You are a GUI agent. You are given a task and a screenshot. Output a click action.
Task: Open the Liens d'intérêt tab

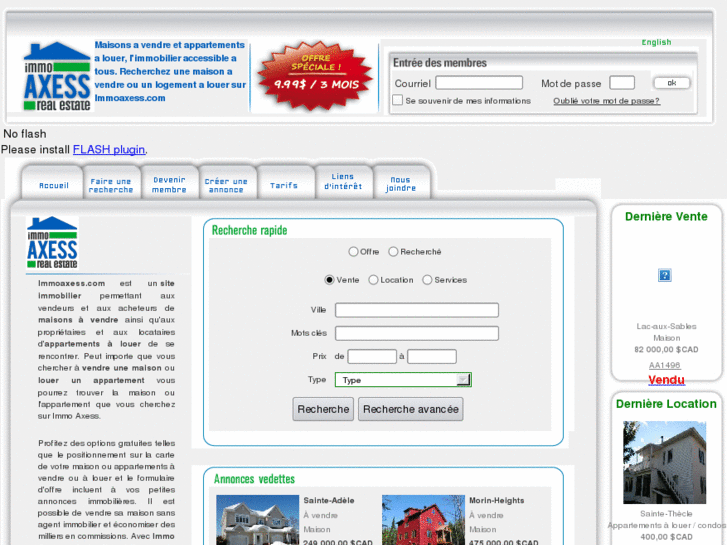(343, 181)
